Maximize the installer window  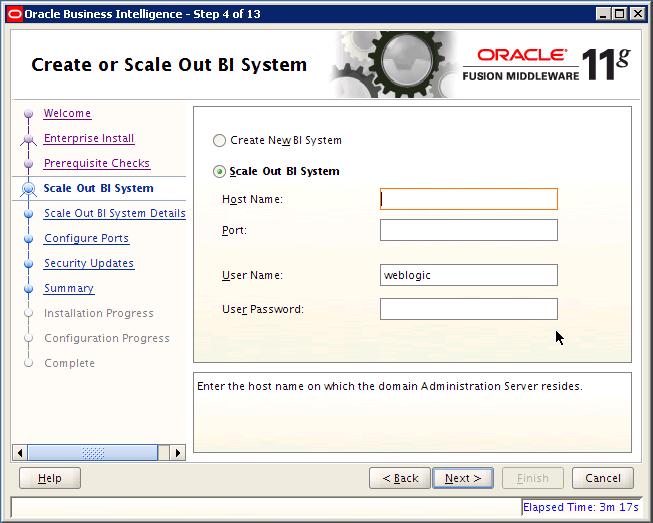(x=619, y=14)
